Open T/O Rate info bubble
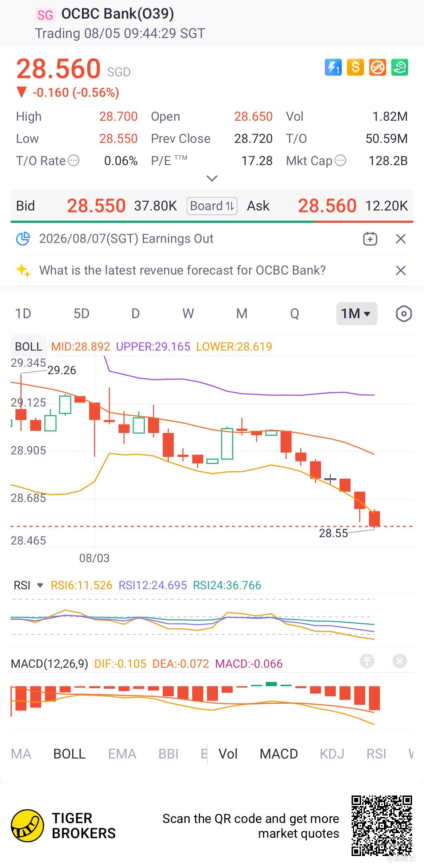The image size is (424, 868). pyautogui.click(x=73, y=161)
